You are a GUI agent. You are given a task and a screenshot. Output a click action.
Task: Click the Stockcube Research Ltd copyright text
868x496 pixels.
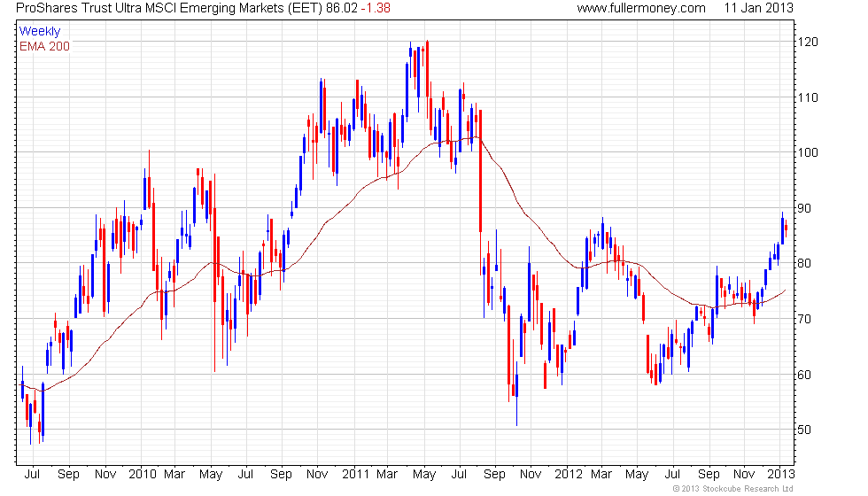[733, 489]
